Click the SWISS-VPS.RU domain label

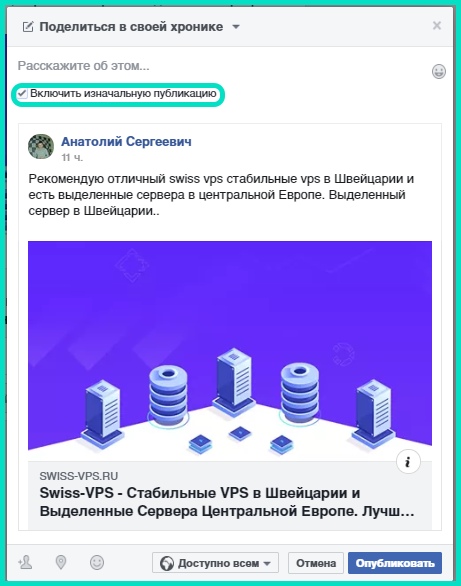pyautogui.click(x=79, y=476)
